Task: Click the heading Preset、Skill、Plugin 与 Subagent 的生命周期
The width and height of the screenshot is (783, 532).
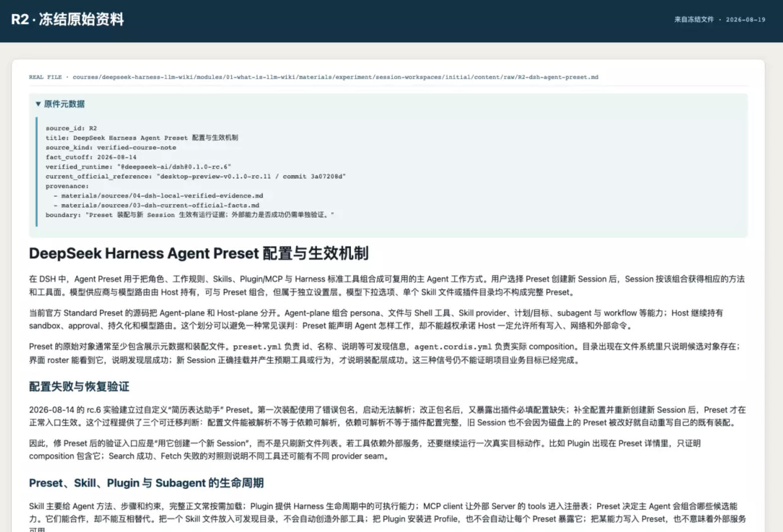Action: click(147, 483)
